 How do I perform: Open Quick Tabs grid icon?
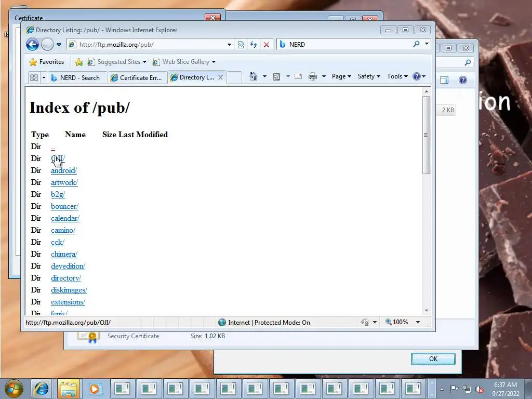pyautogui.click(x=34, y=78)
